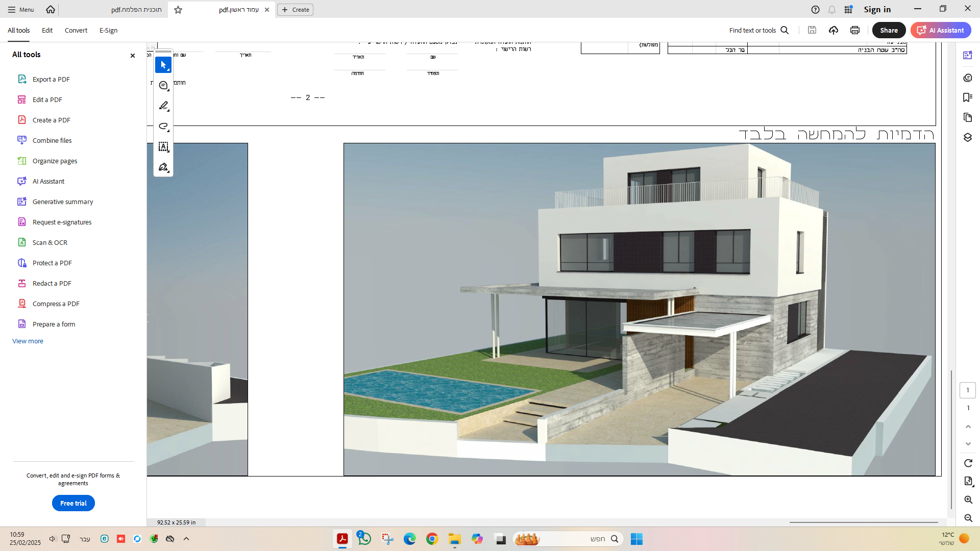Select the arrow selection tool
980x551 pixels.
163,65
